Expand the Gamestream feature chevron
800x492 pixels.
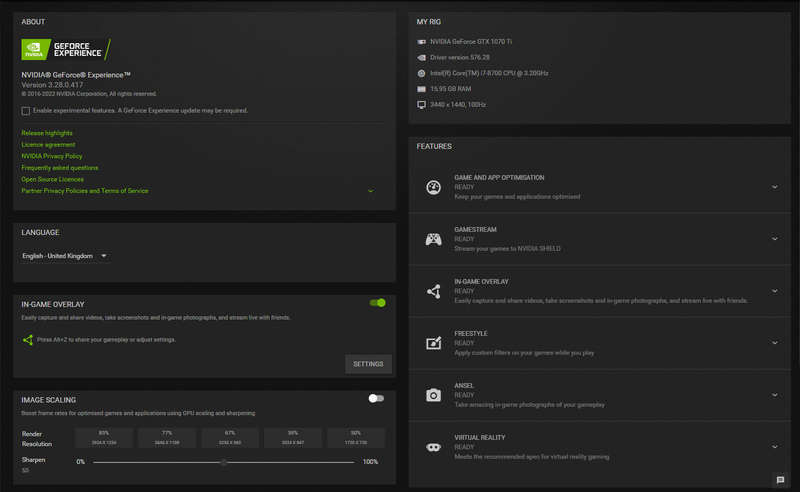(774, 239)
